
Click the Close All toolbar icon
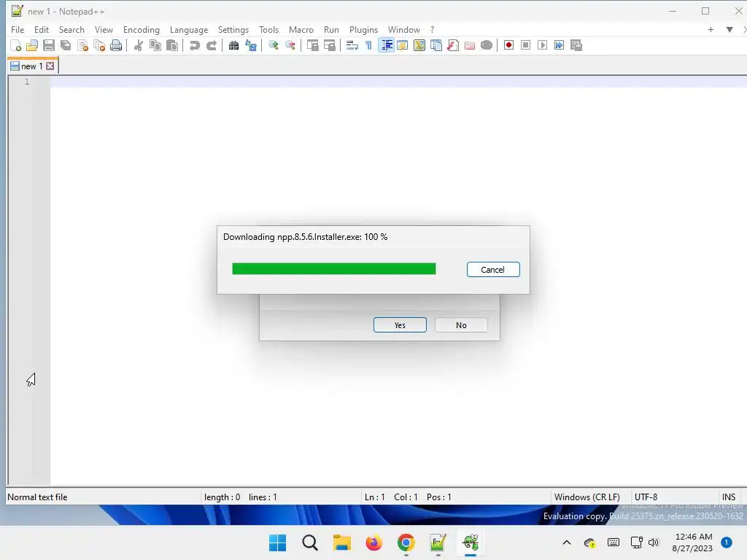(99, 45)
